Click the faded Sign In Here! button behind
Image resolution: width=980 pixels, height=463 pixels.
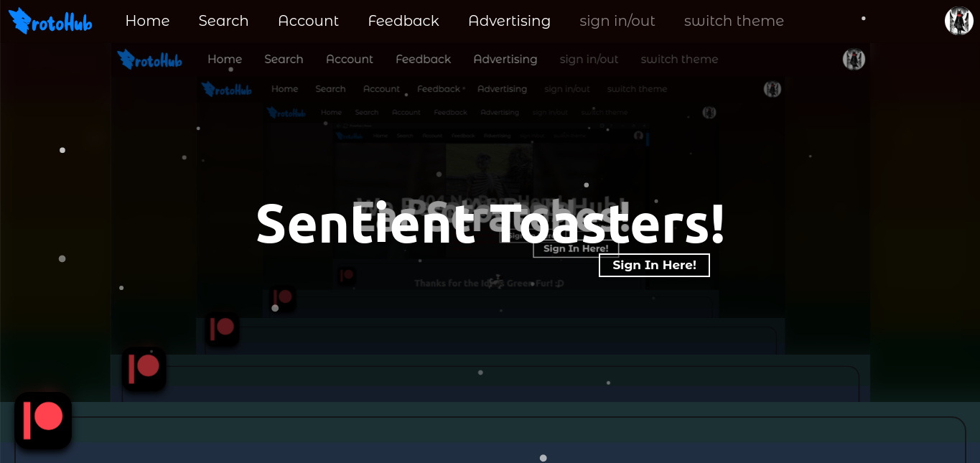576,248
